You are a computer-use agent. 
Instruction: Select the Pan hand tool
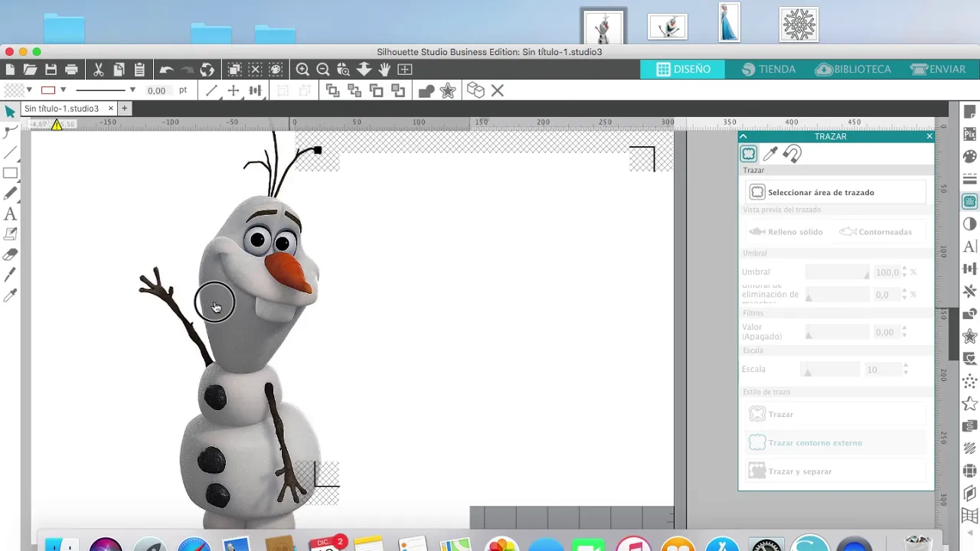click(384, 70)
